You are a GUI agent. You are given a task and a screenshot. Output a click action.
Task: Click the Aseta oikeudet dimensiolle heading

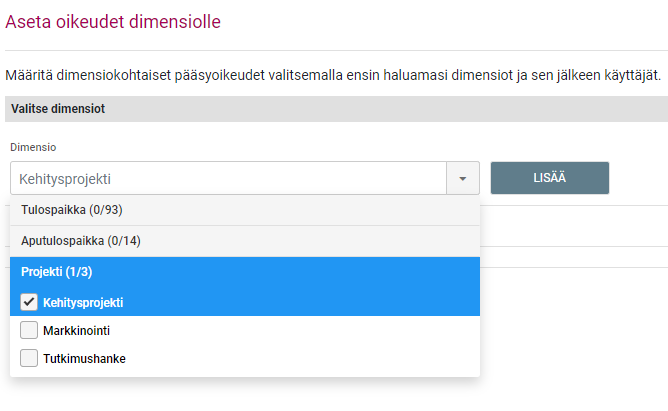(114, 21)
